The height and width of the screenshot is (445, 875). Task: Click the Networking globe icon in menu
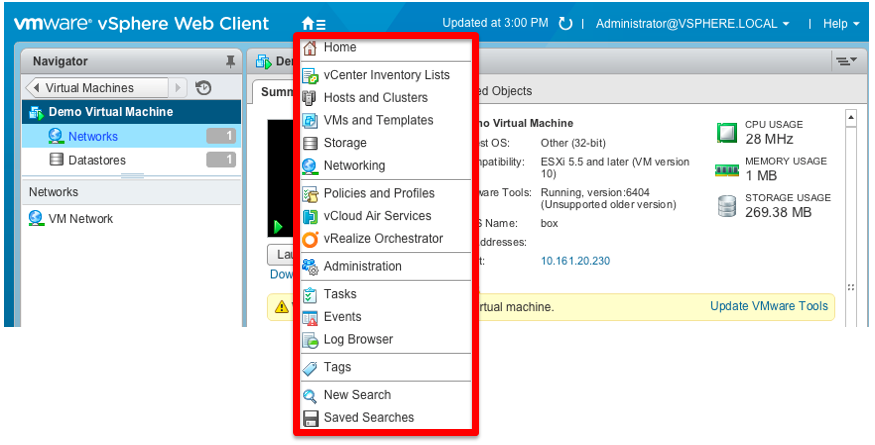310,166
